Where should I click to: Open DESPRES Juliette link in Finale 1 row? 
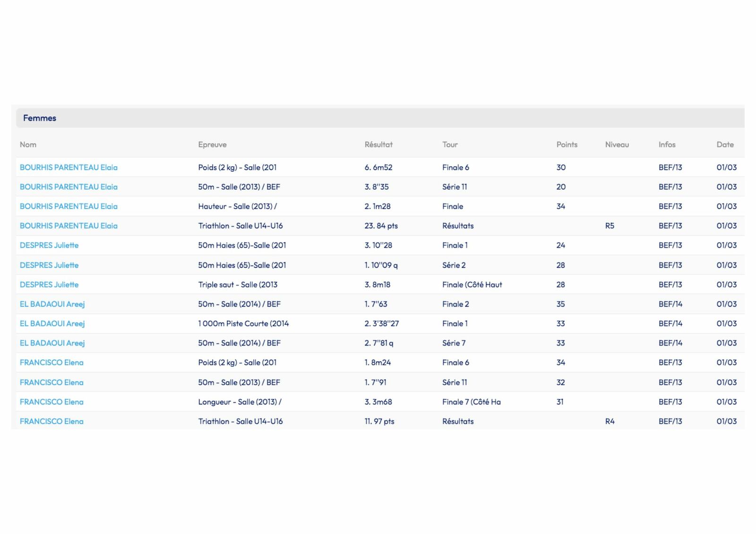(49, 246)
